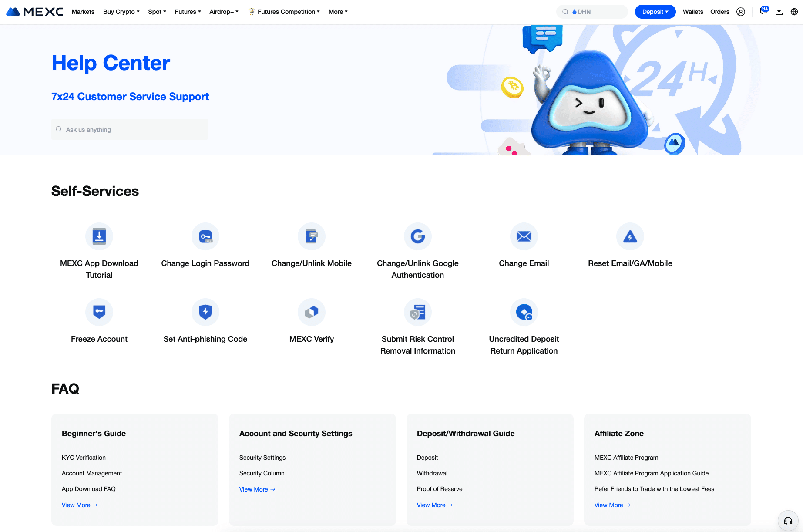Open the Deposit FAQ link
Viewport: 803px width, 532px height.
point(427,458)
